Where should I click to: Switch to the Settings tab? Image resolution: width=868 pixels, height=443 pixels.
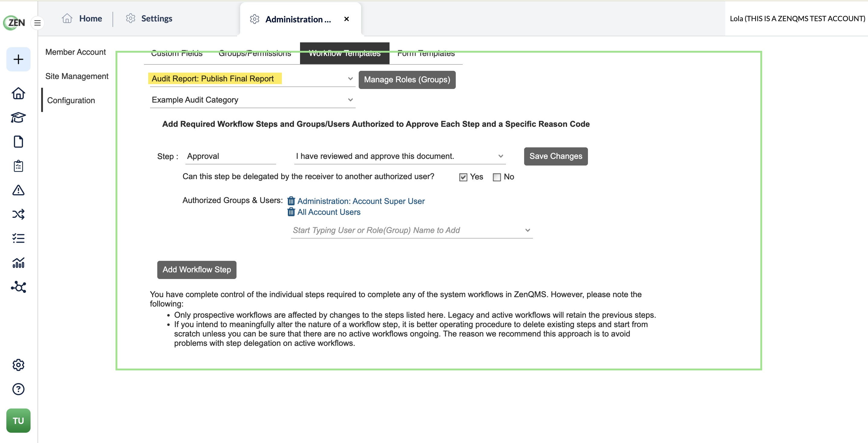[148, 18]
